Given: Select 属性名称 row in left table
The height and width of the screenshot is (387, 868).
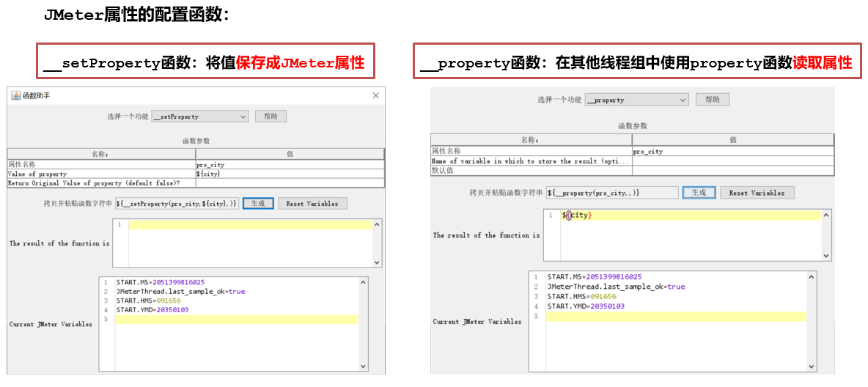Looking at the screenshot, I should tap(101, 165).
